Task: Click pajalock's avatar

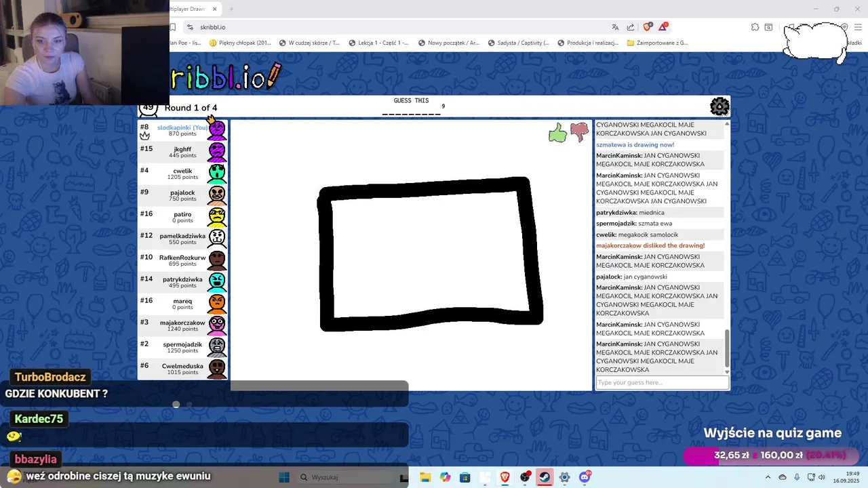Action: click(217, 195)
